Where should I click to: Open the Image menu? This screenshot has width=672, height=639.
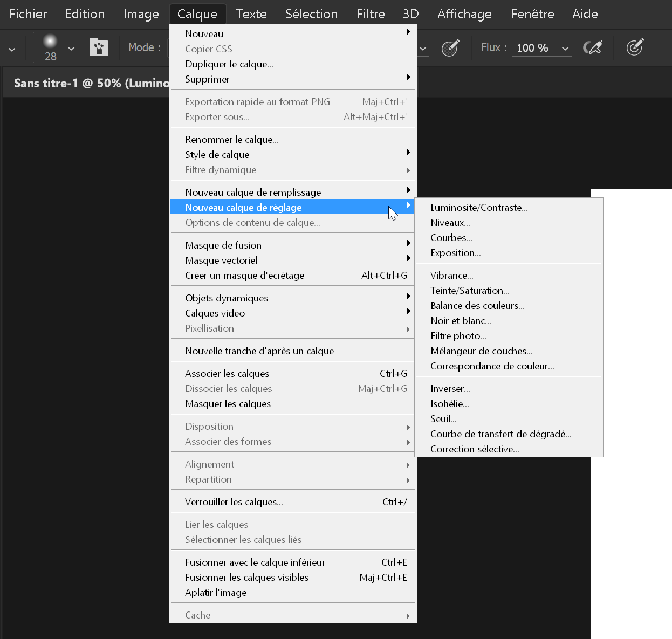(x=141, y=14)
